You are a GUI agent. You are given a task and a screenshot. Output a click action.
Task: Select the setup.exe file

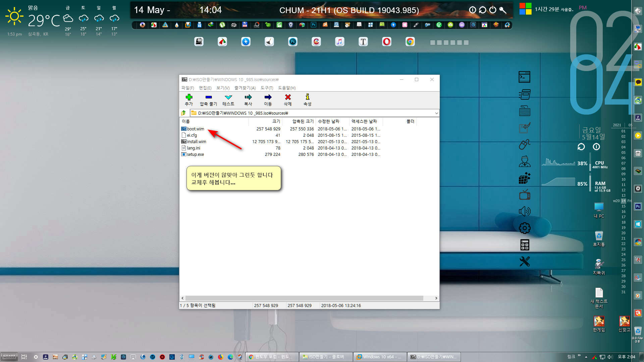195,154
